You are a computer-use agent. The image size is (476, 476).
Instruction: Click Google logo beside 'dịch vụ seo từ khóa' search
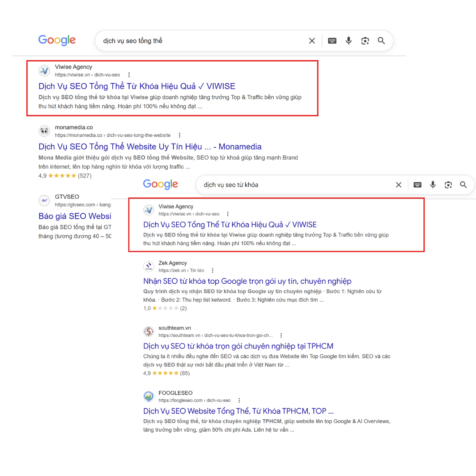(x=160, y=184)
